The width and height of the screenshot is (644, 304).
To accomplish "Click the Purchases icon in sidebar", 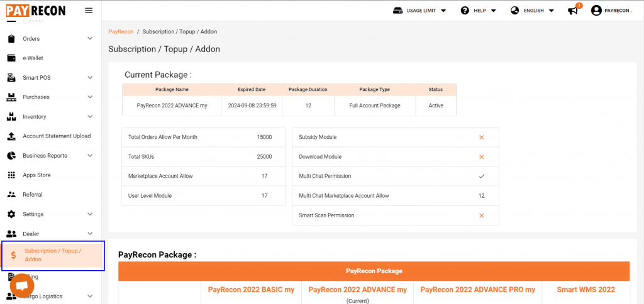I will point(11,97).
